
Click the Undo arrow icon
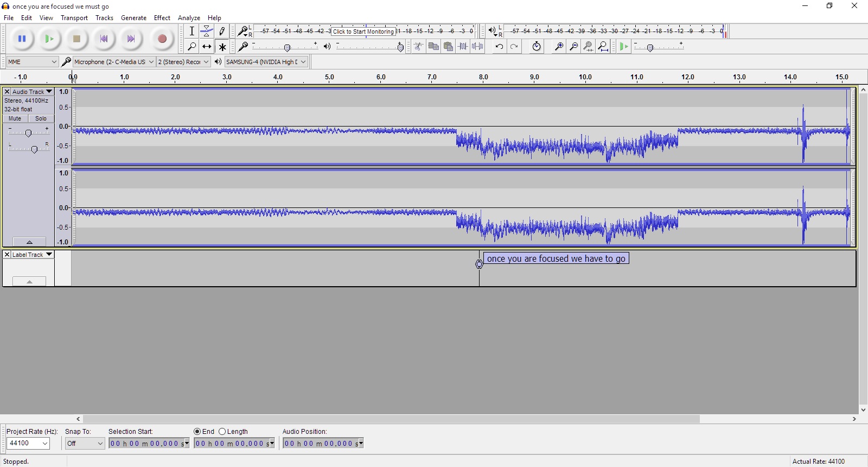(499, 47)
